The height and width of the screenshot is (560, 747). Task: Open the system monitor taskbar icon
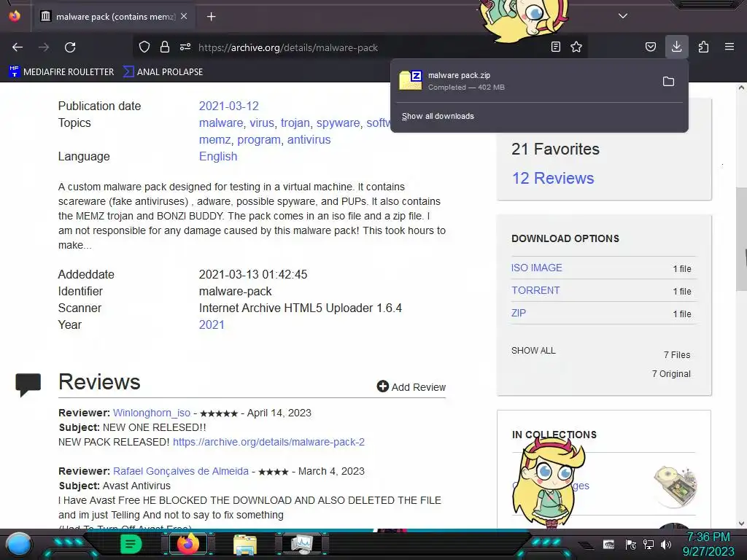302,544
